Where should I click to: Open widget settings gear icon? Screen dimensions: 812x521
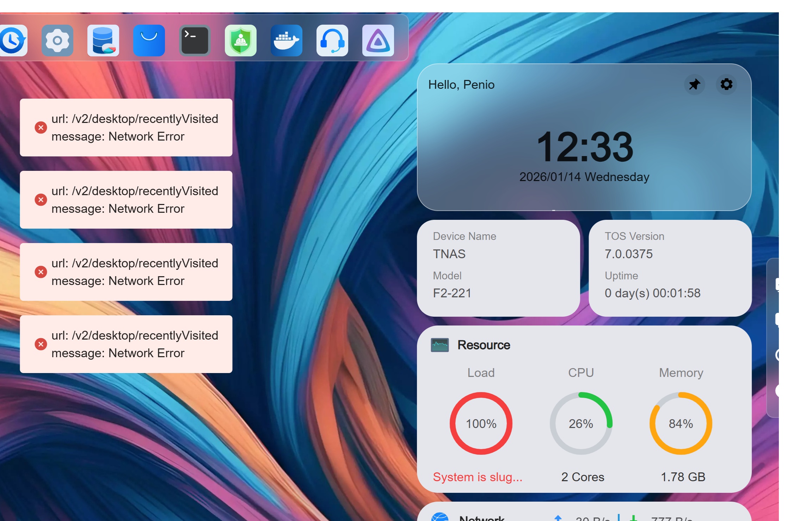tap(726, 85)
